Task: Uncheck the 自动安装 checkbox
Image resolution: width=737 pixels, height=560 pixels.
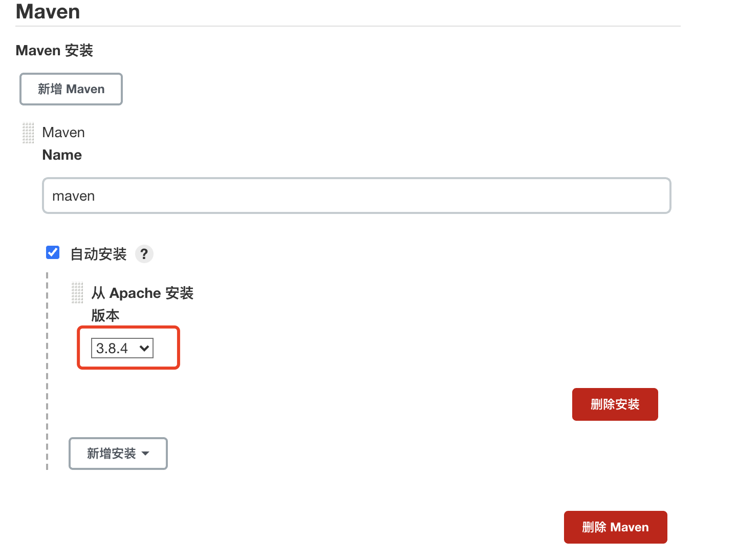Action: point(53,252)
